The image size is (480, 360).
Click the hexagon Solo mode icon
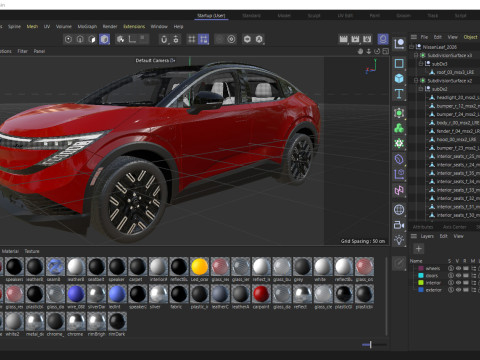pos(247,39)
